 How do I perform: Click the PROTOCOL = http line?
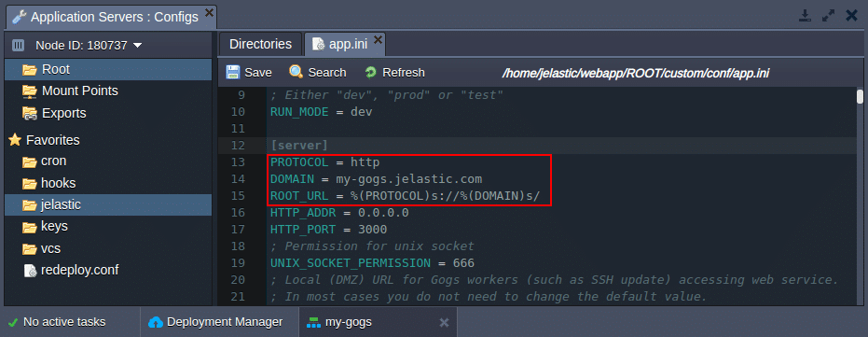pyautogui.click(x=325, y=162)
